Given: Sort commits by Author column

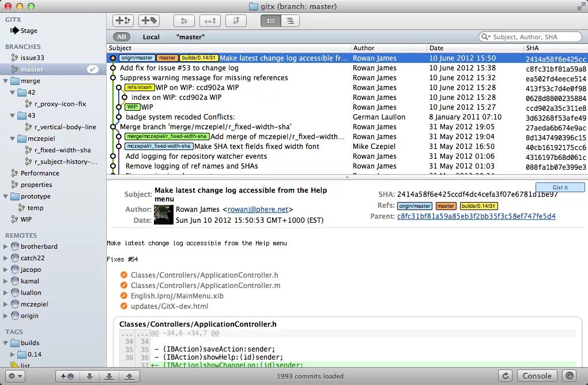Looking at the screenshot, I should pyautogui.click(x=389, y=48).
